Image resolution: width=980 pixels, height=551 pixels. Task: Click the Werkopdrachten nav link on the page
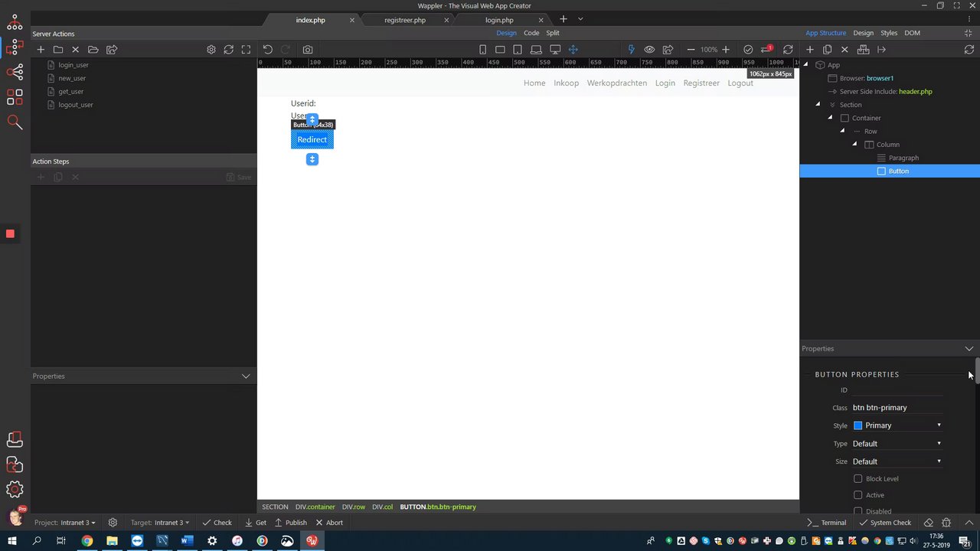click(617, 83)
